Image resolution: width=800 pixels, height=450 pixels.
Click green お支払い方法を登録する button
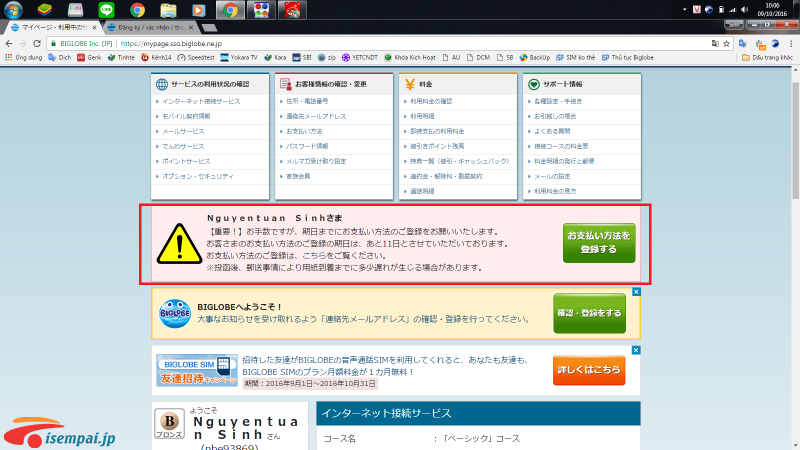click(x=599, y=243)
